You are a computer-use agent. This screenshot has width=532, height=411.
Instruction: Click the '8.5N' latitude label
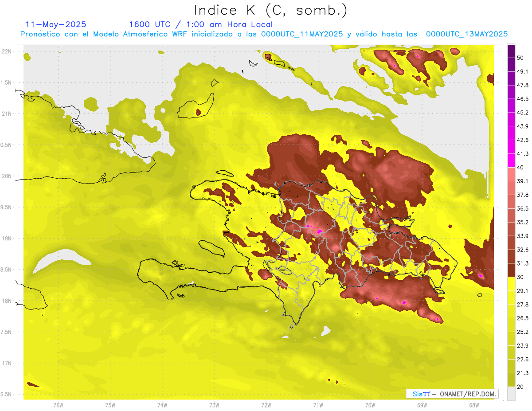coord(7,270)
